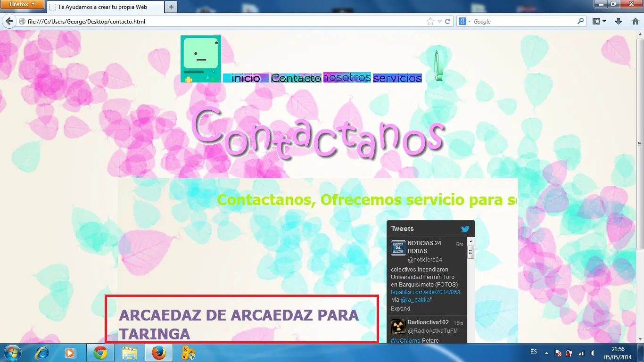
Task: Click the '15m' tweet timestamp
Action: tap(458, 323)
